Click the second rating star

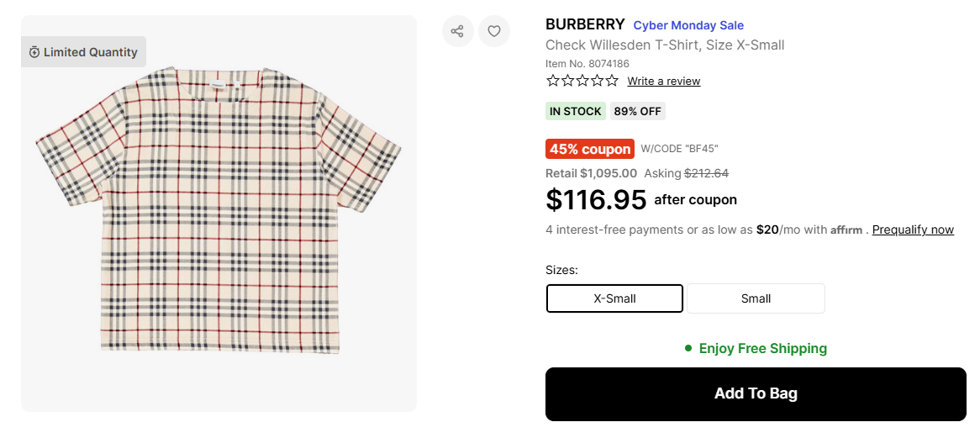(x=567, y=81)
